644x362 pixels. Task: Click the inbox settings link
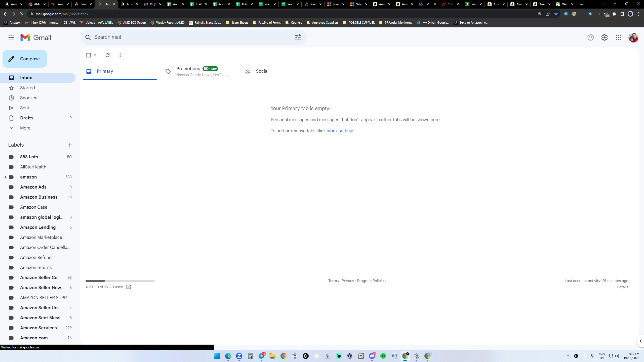(x=340, y=131)
